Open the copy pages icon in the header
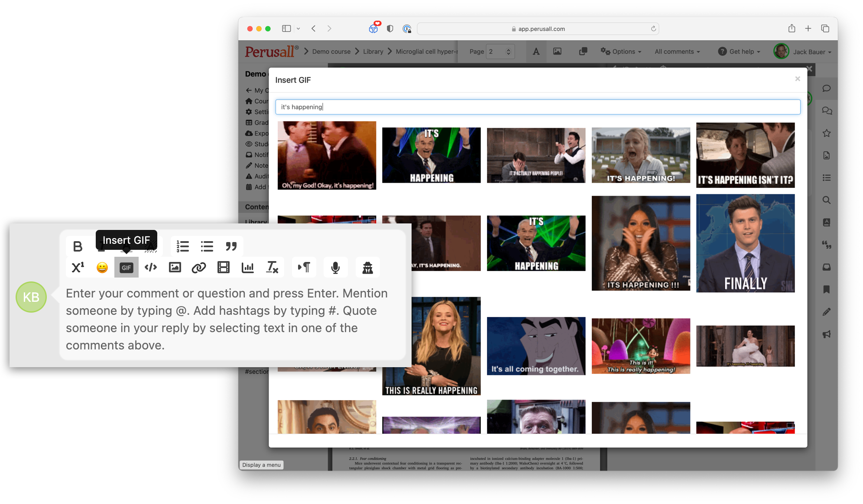 click(x=583, y=52)
